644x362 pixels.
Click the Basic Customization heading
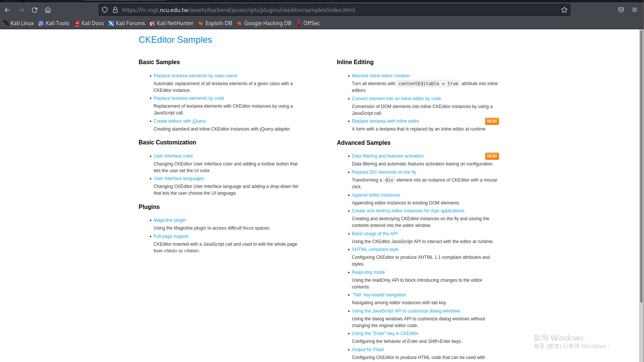167,143
